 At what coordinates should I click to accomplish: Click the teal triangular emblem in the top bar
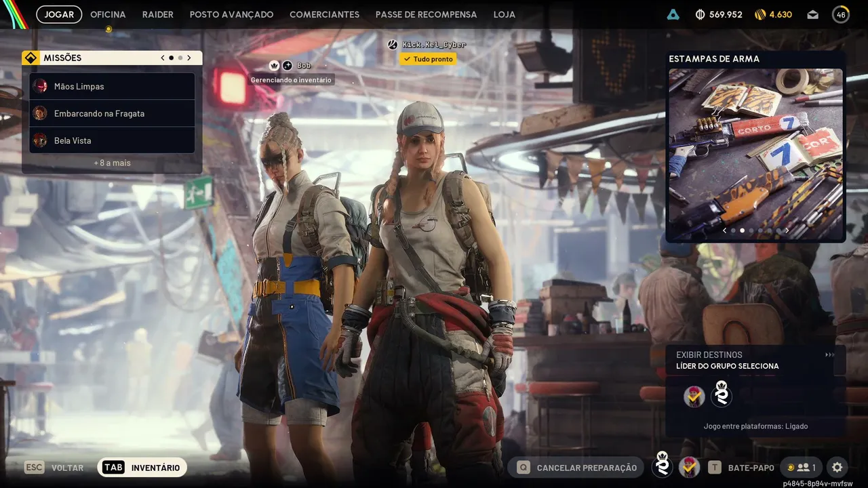coord(673,14)
